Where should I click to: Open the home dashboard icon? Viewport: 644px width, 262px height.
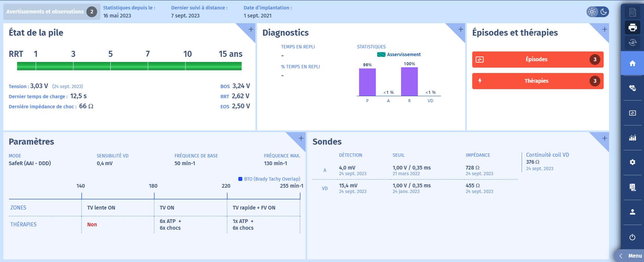(x=632, y=63)
